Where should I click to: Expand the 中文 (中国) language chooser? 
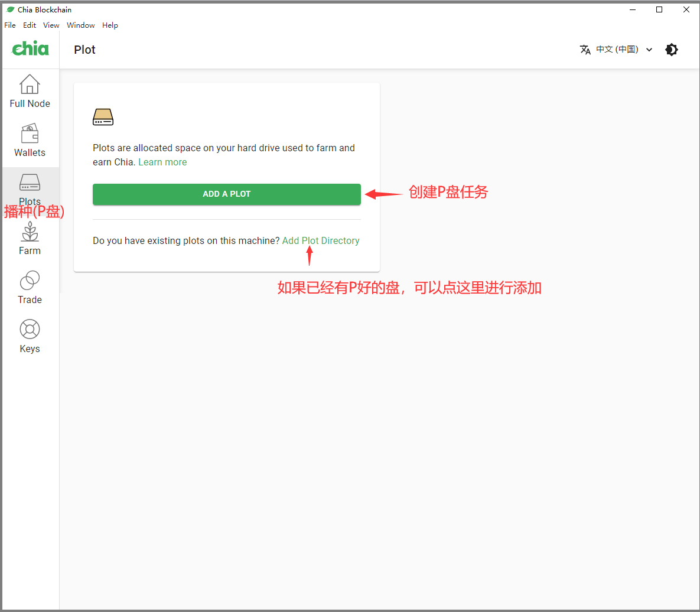617,50
